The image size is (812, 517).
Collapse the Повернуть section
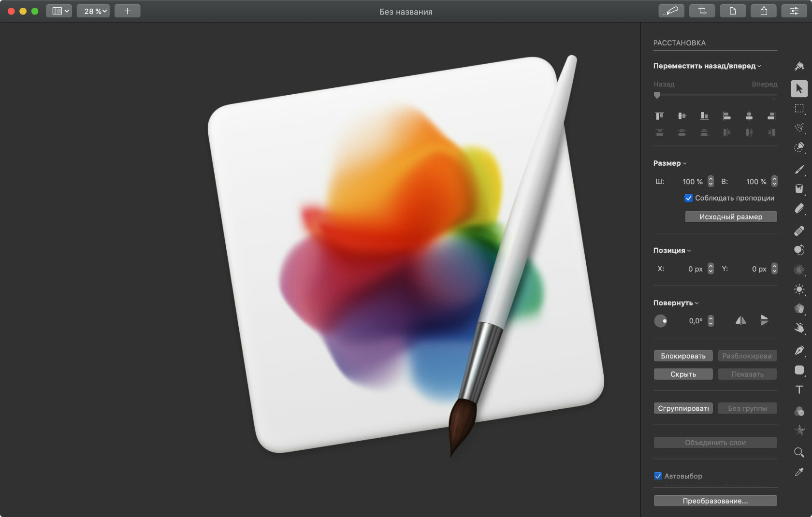[x=697, y=303]
